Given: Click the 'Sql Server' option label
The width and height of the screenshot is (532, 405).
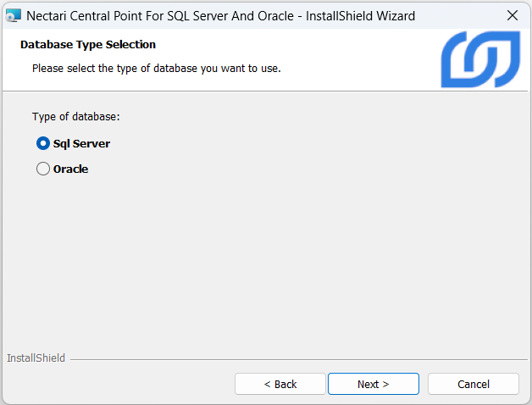Looking at the screenshot, I should pyautogui.click(x=81, y=143).
